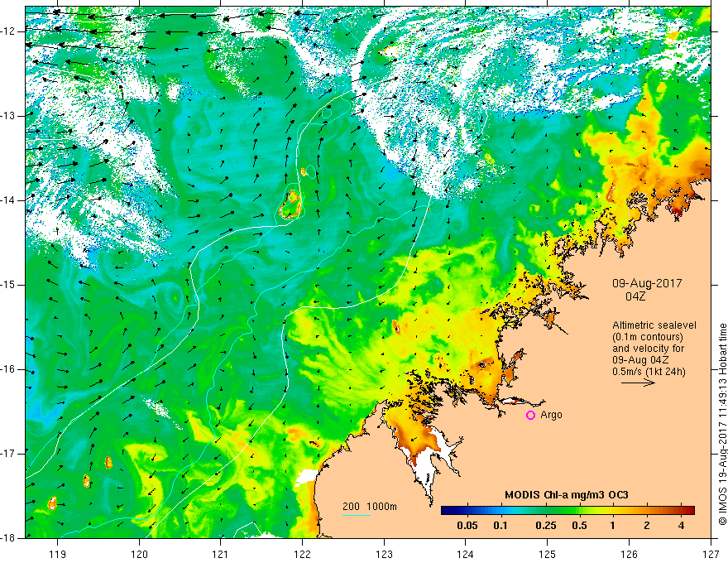
Task: Click the longitude axis label '125'
Action: [x=548, y=554]
